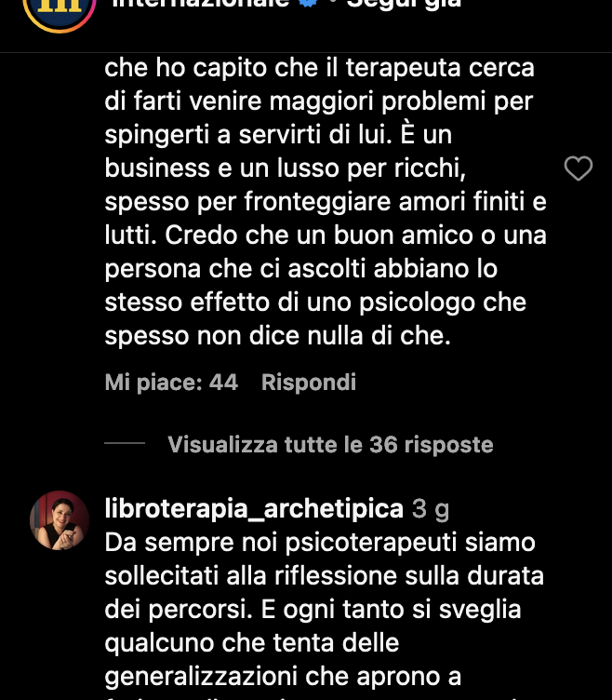Toggle the 'Segui già' following status
612x700 pixels.
404,5
